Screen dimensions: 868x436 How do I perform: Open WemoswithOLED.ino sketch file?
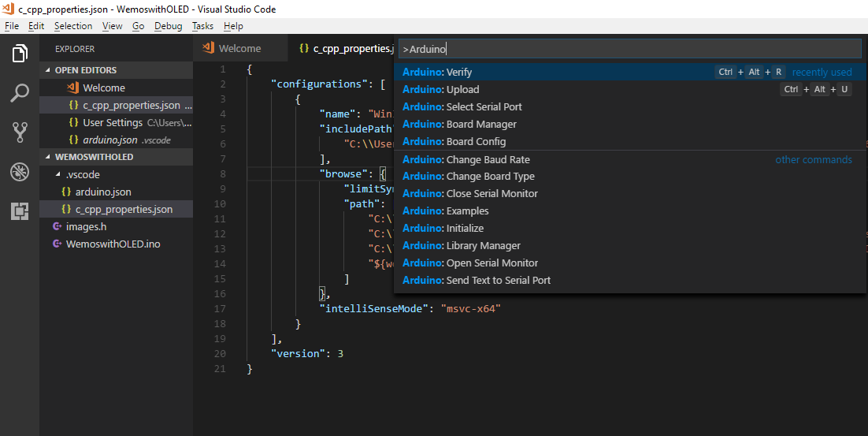point(117,244)
